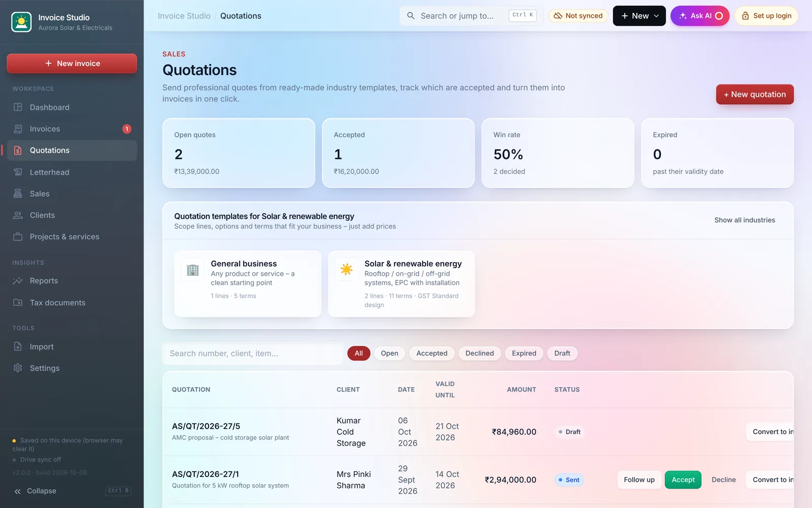Filter quotations by Expired
Screen dimensions: 812x508
click(x=524, y=354)
